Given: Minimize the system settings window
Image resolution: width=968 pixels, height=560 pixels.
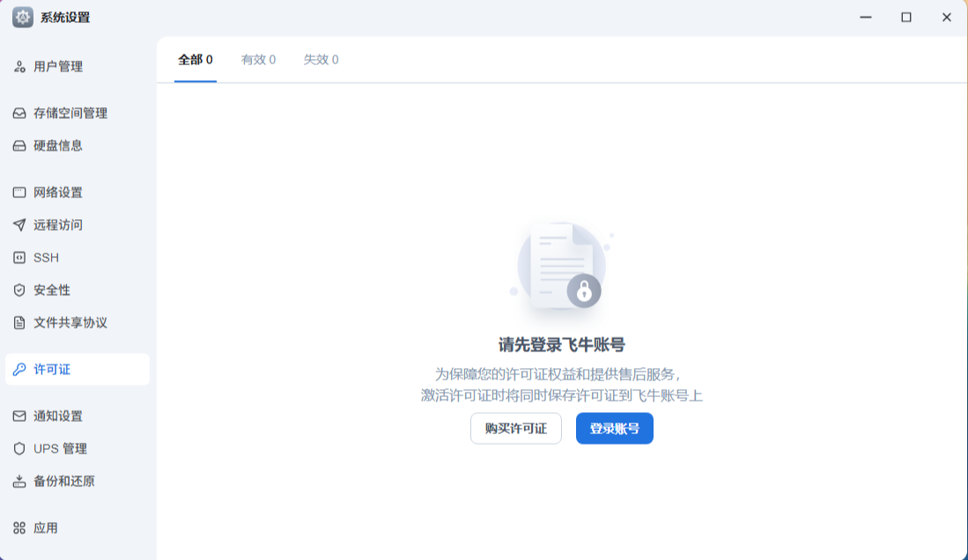Looking at the screenshot, I should (866, 18).
